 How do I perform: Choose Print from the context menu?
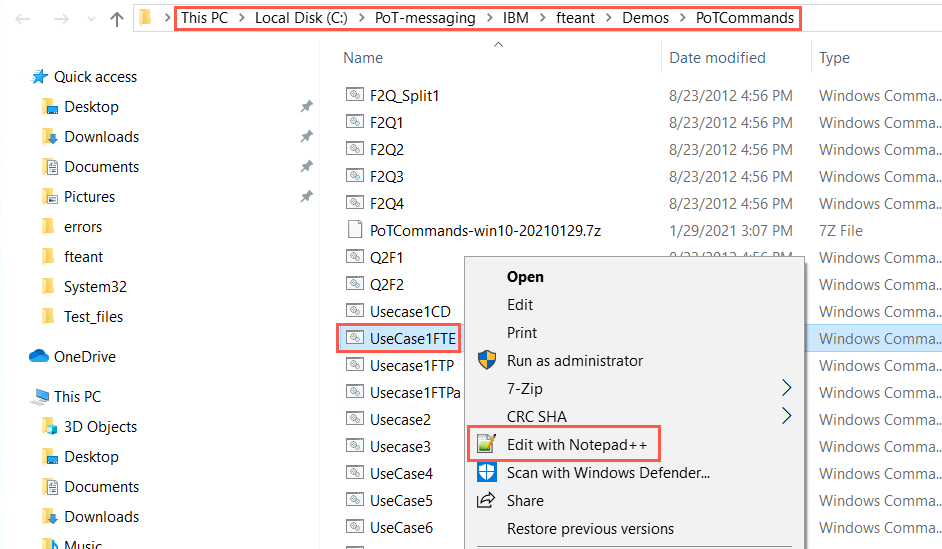tap(522, 333)
